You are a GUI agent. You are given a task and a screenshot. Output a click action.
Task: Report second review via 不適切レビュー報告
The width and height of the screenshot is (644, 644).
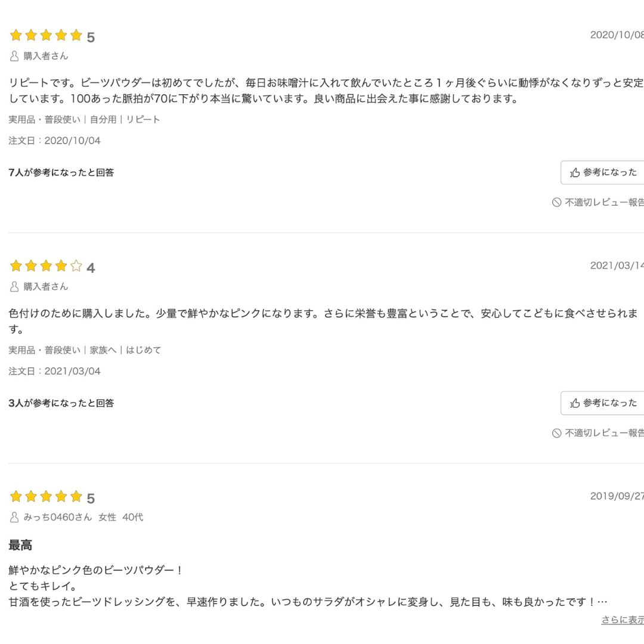tap(603, 433)
